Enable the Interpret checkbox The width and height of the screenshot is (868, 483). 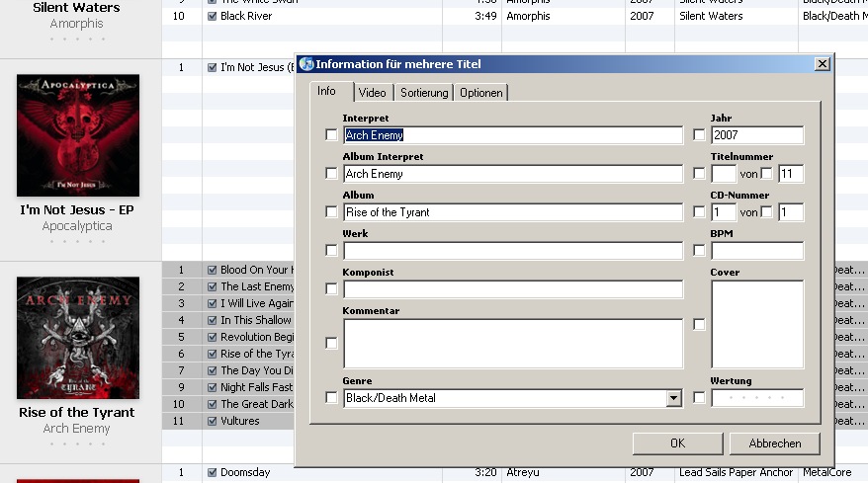(331, 135)
